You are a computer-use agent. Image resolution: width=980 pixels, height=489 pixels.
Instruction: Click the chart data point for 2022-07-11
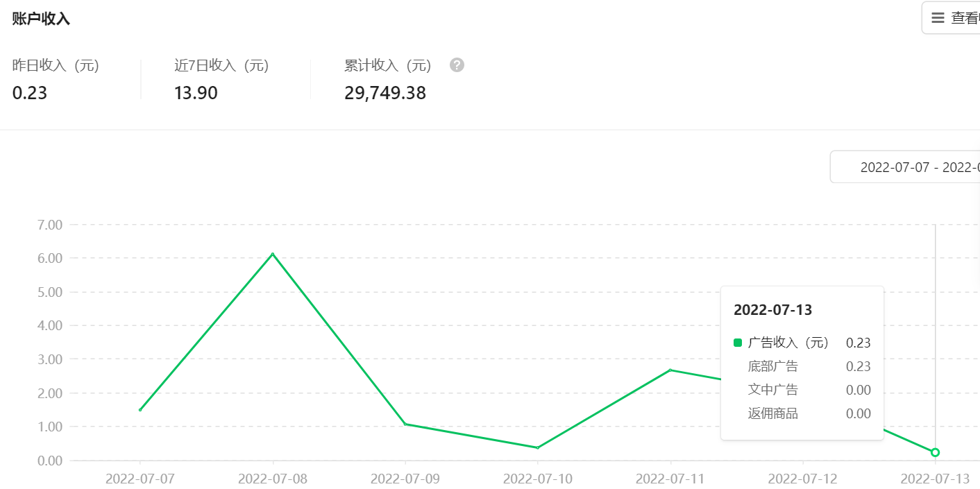(x=670, y=370)
